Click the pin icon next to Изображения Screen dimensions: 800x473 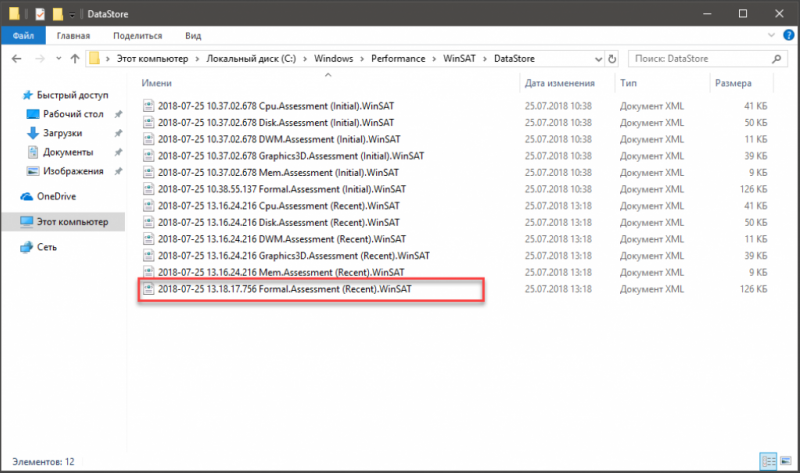click(118, 171)
